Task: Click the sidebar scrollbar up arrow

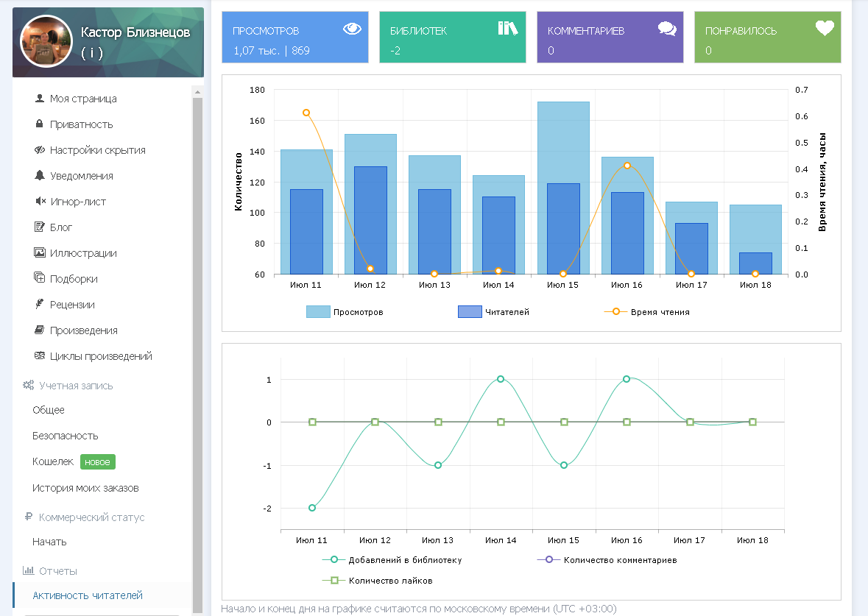Action: [x=197, y=91]
